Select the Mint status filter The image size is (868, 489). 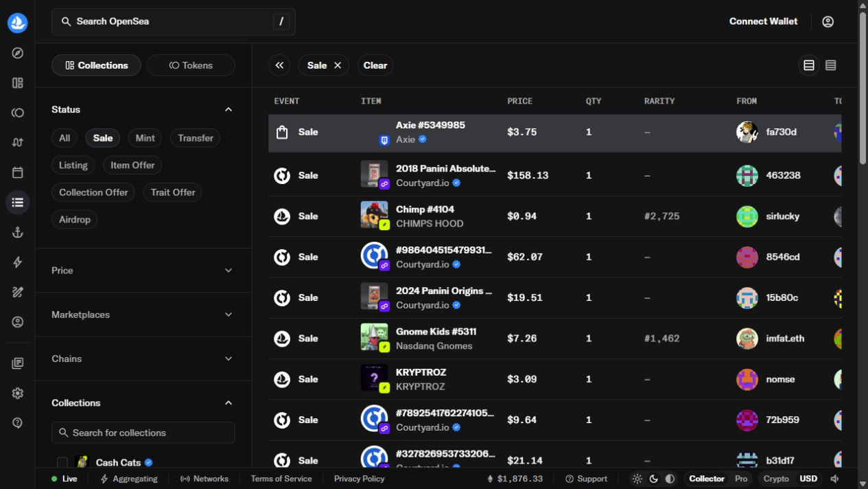(x=145, y=138)
